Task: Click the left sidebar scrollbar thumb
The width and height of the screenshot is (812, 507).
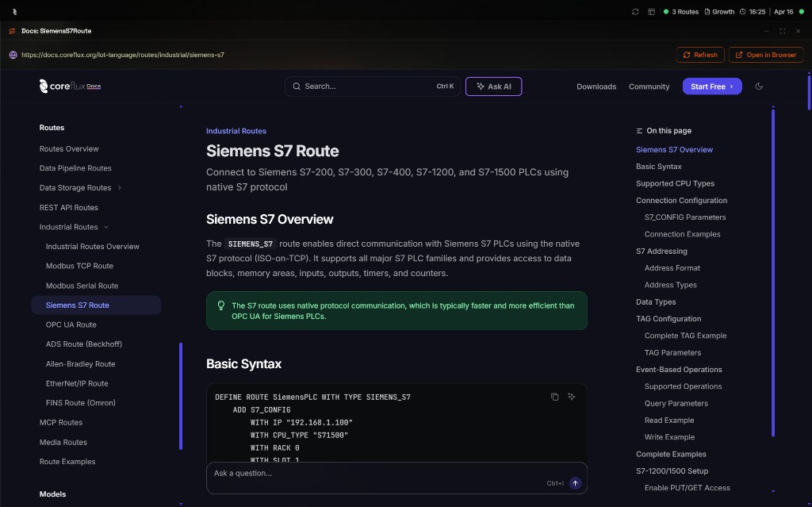Action: [181, 396]
